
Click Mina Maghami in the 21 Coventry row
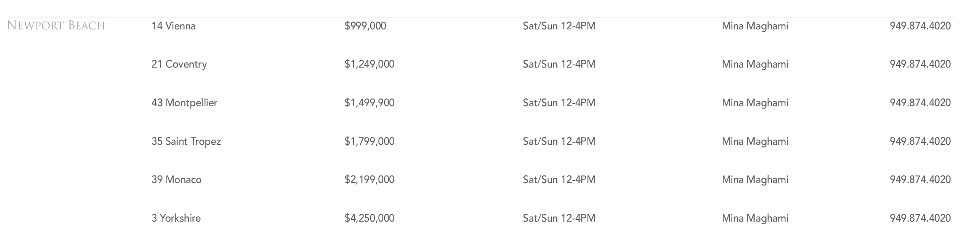pyautogui.click(x=755, y=64)
